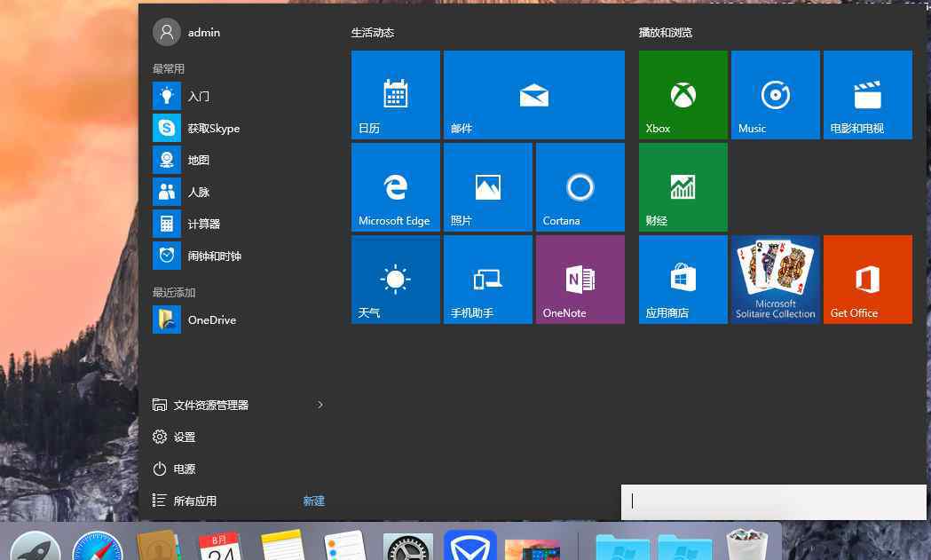Launch the OneNote tile
The height and width of the screenshot is (560, 931).
pos(580,280)
